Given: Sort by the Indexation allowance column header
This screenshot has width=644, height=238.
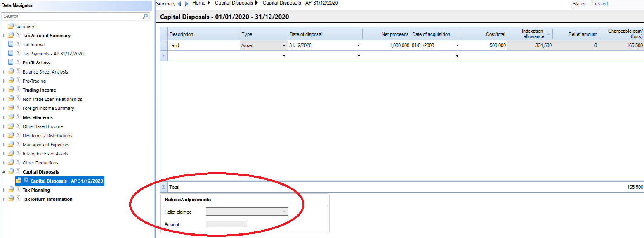Looking at the screenshot, I should [x=530, y=34].
